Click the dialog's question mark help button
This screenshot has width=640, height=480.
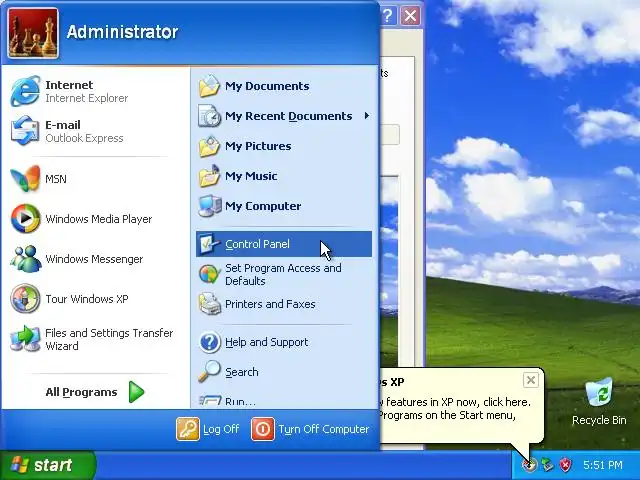coord(388,16)
